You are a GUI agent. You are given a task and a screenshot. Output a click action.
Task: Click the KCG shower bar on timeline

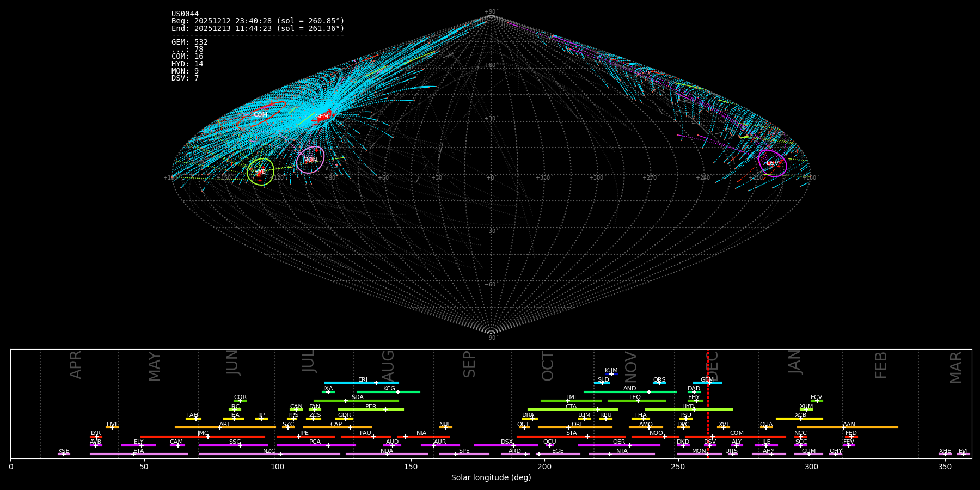click(388, 392)
